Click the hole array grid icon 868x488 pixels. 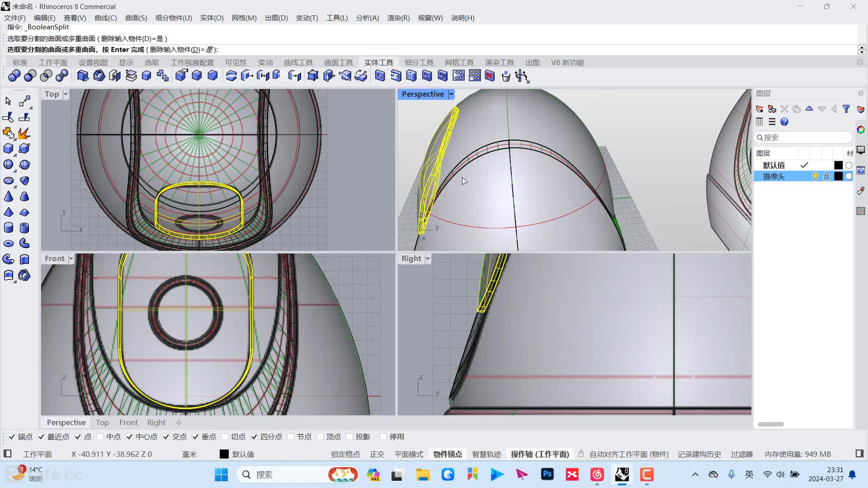tap(475, 76)
